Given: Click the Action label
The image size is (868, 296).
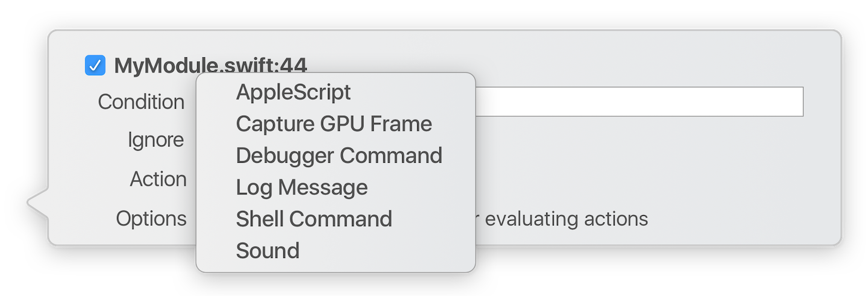Looking at the screenshot, I should tap(158, 179).
